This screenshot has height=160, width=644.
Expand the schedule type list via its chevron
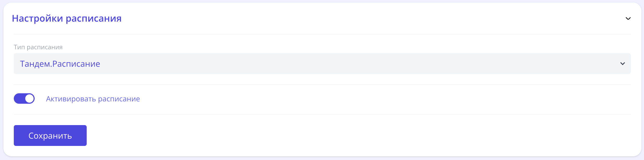coord(622,64)
